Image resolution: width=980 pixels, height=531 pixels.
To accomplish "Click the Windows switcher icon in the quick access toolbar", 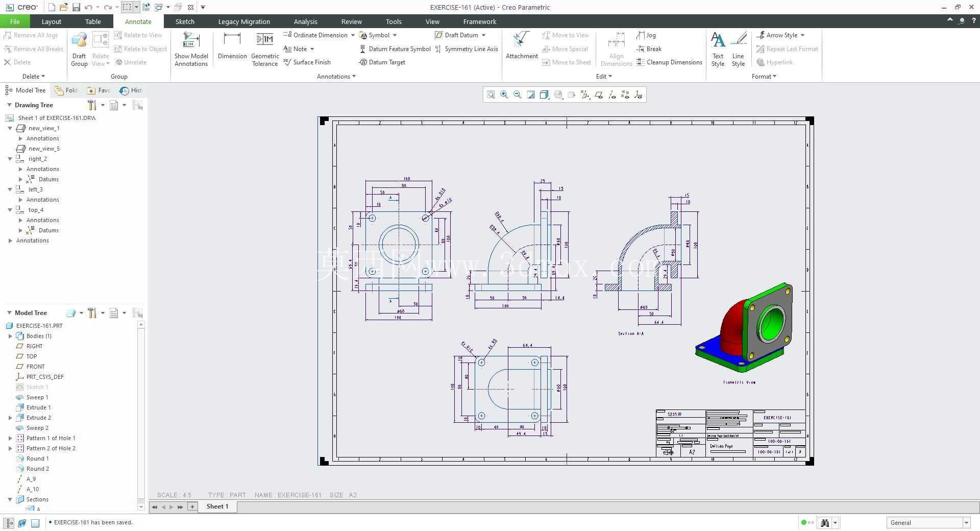I will click(x=158, y=7).
